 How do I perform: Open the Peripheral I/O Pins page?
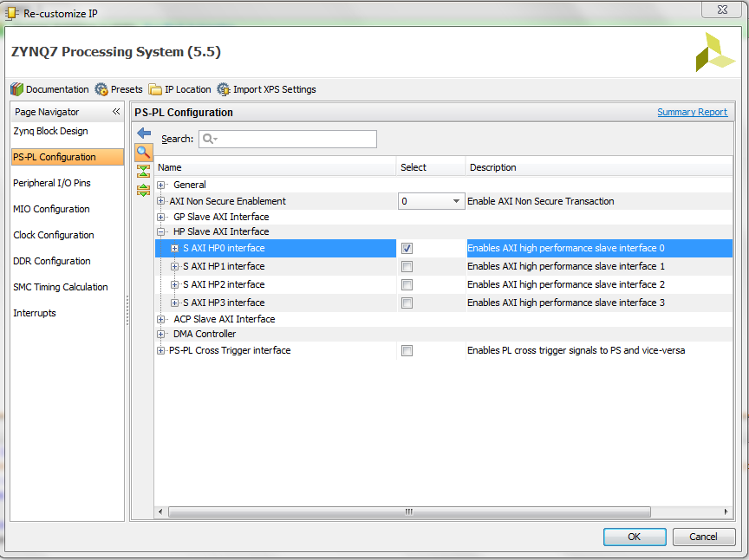click(52, 183)
